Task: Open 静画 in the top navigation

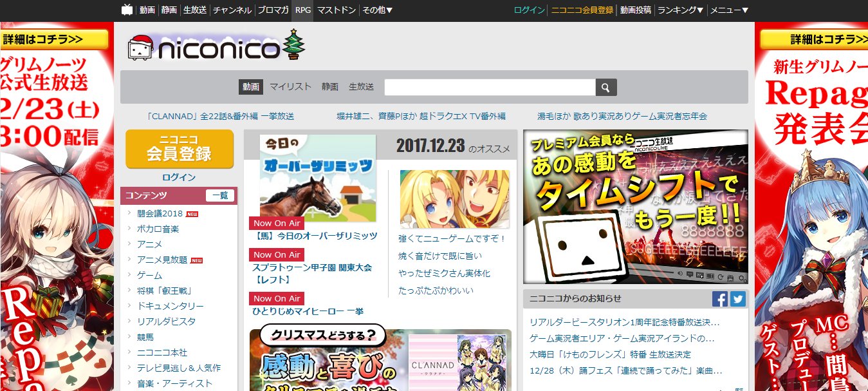Action: (x=169, y=10)
